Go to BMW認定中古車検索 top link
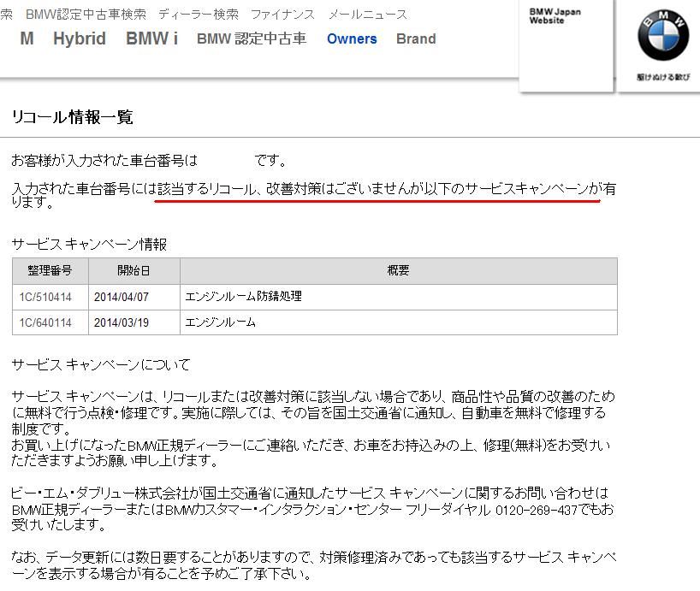Viewport: 700px width, 591px height. pos(86,15)
